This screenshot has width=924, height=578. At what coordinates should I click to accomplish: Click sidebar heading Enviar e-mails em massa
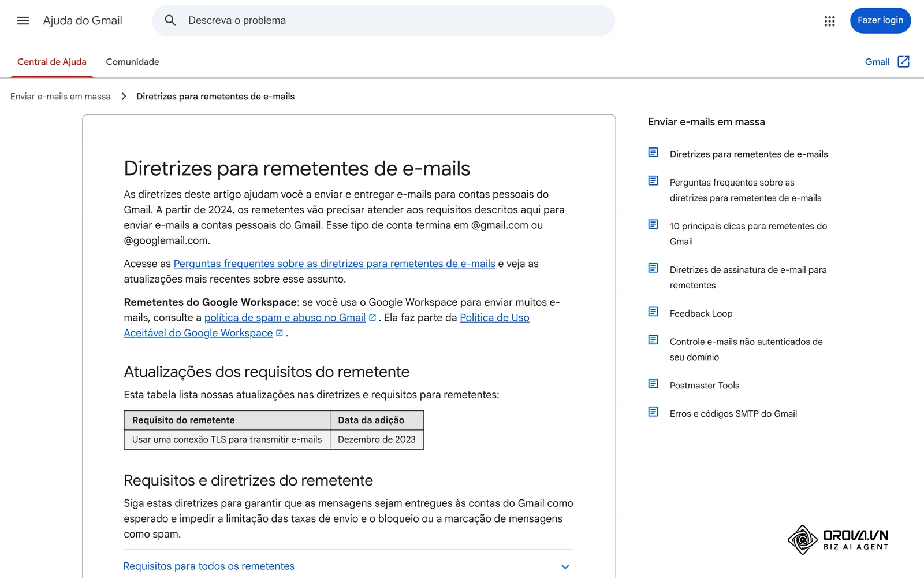tap(706, 122)
